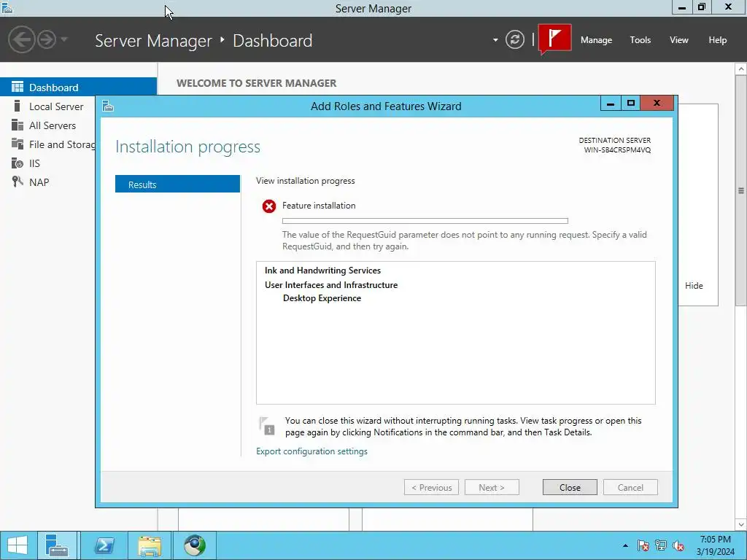Open the Tools menu

click(x=640, y=40)
